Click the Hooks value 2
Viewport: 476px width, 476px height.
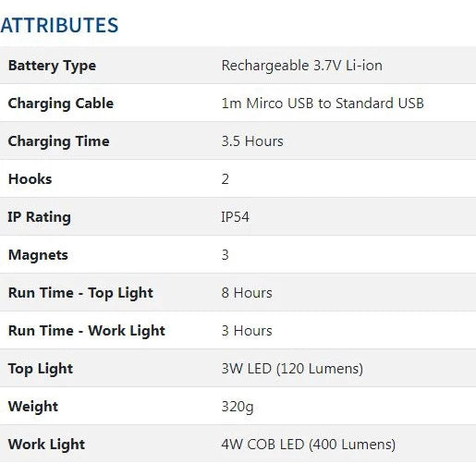pyautogui.click(x=226, y=179)
